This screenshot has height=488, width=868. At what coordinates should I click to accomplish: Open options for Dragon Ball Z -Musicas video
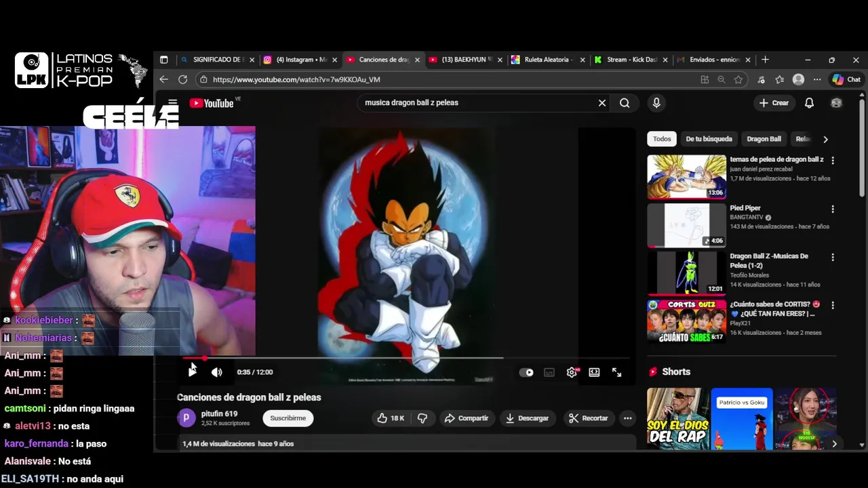click(x=833, y=258)
